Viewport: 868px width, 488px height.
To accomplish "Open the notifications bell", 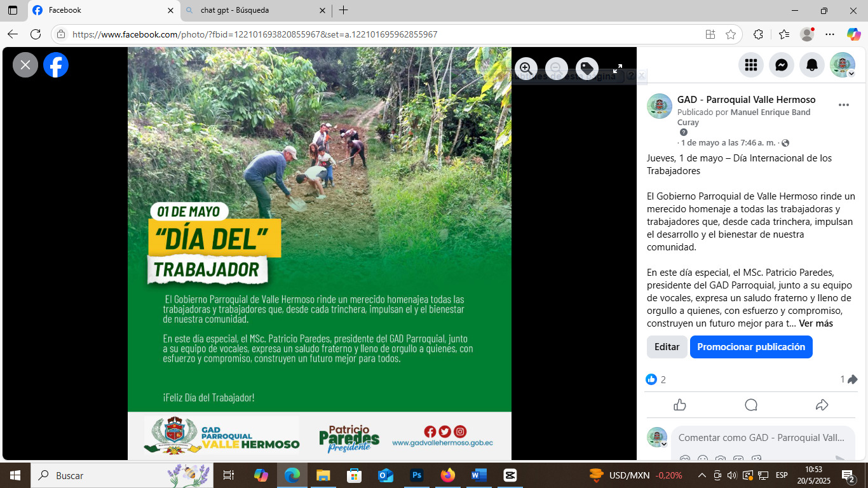I will (x=812, y=65).
